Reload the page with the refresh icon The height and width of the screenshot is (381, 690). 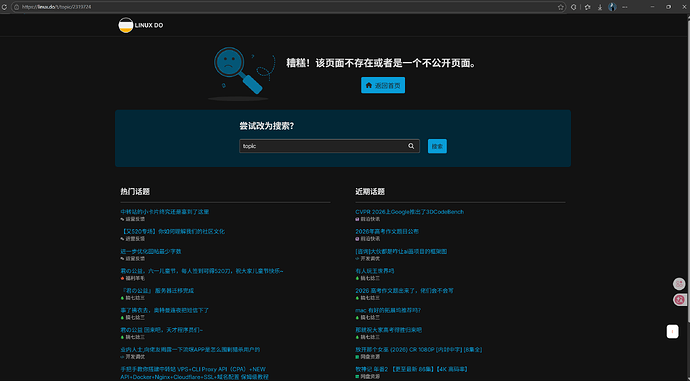[4, 7]
